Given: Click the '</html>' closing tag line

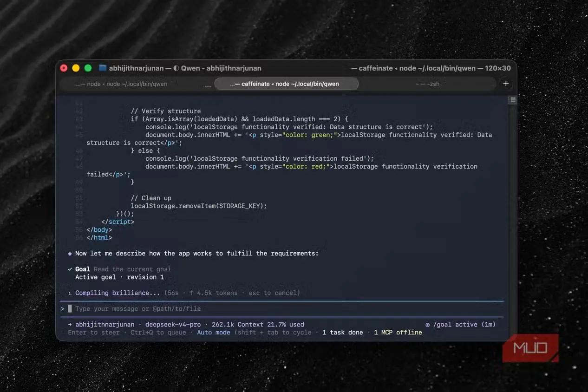Looking at the screenshot, I should coord(99,238).
